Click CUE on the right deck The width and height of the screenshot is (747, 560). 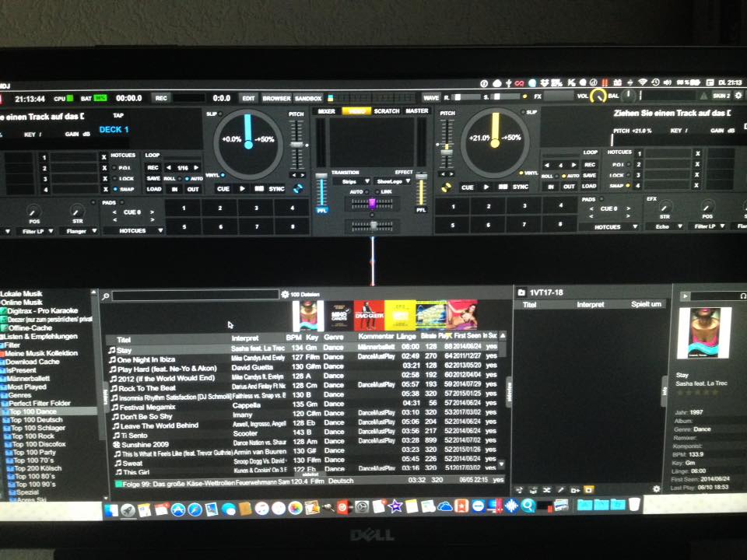tap(468, 187)
